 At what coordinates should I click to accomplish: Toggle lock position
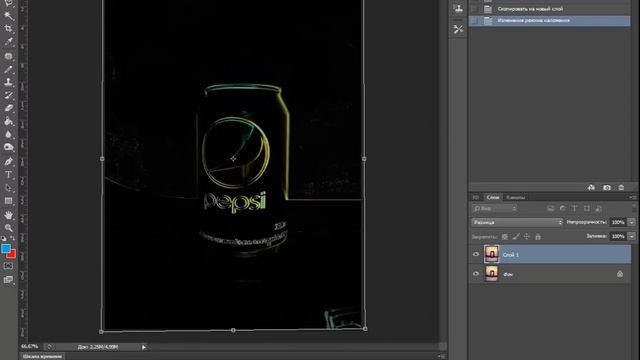pos(527,236)
